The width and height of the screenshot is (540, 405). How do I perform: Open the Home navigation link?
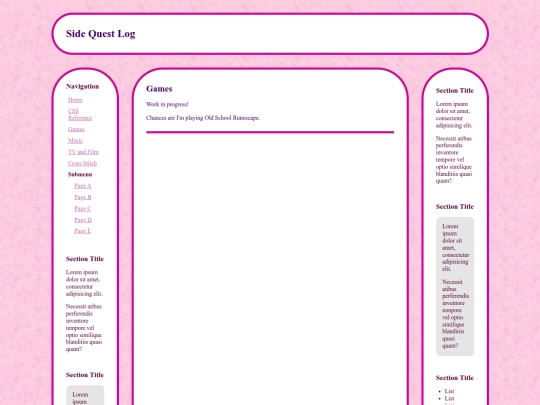click(x=75, y=100)
